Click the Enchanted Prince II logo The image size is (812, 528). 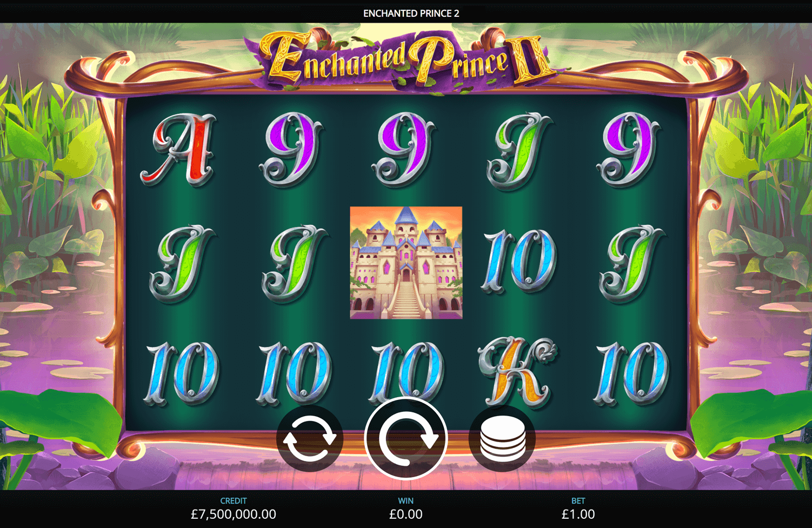406,58
